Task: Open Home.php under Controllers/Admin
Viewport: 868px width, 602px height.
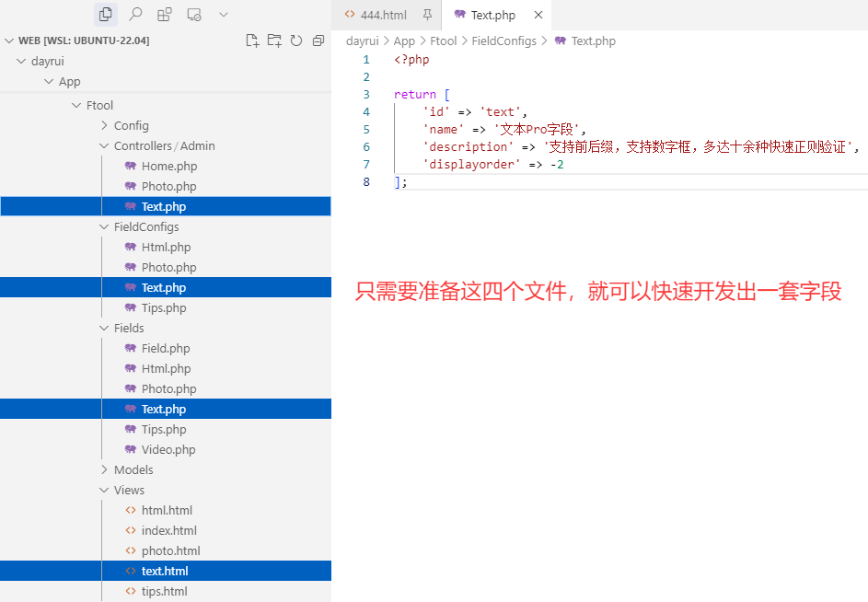Action: coord(166,166)
